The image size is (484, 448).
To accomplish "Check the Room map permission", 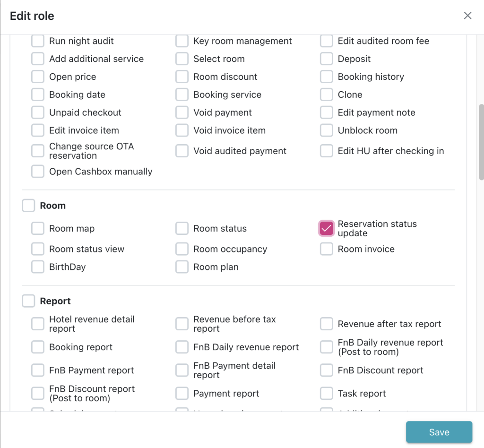I will click(38, 229).
